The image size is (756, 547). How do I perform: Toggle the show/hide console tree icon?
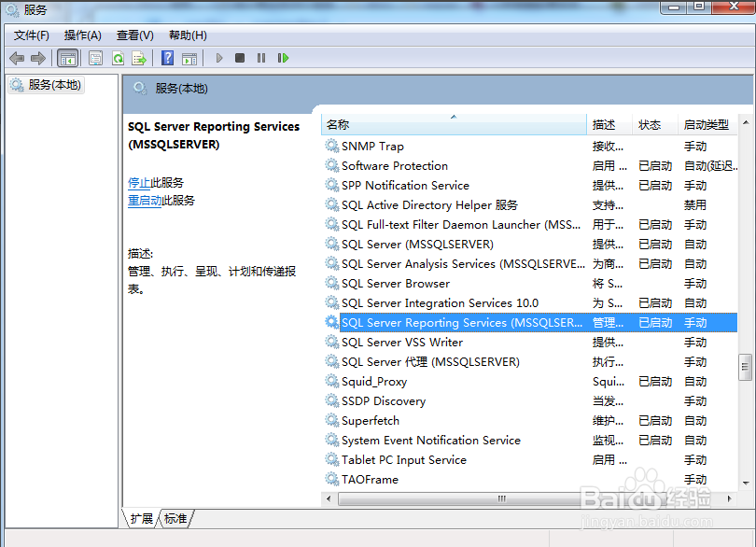67,59
